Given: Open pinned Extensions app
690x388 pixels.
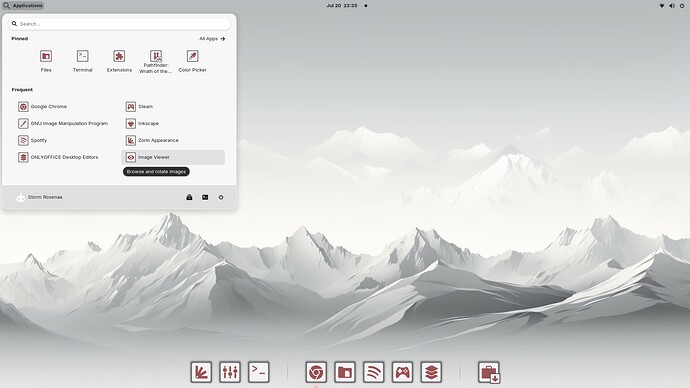Looking at the screenshot, I should point(119,61).
